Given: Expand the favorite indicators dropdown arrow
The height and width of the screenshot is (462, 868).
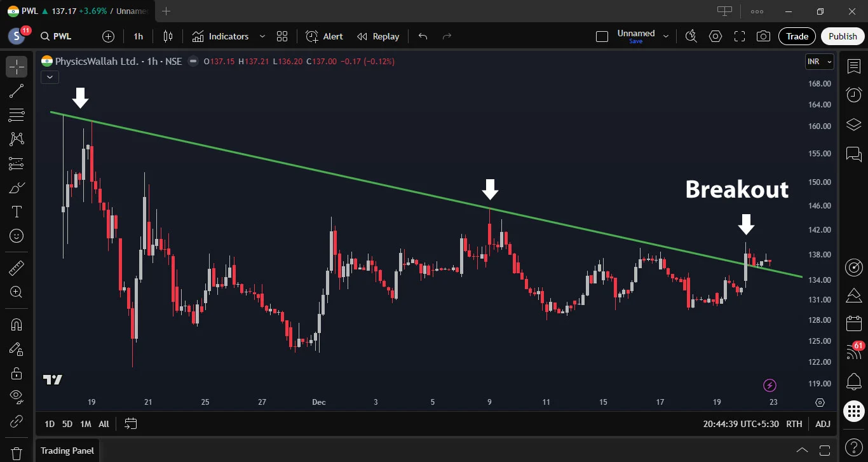Looking at the screenshot, I should tap(262, 36).
